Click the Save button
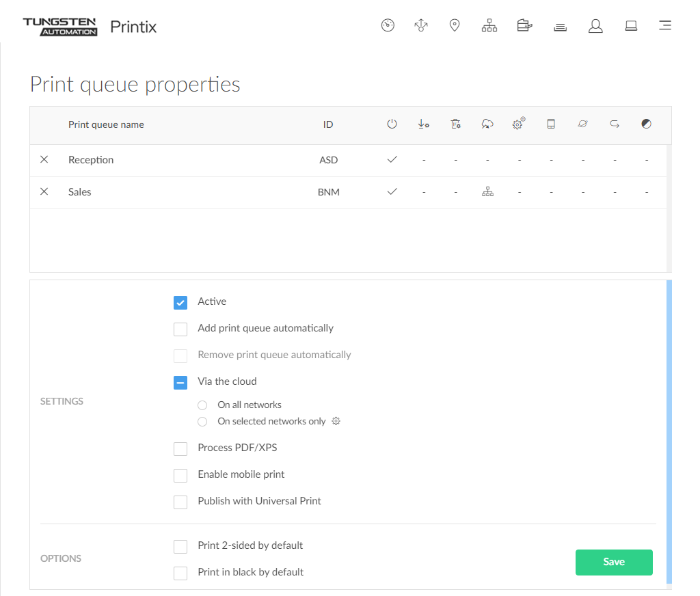The image size is (700, 596). [613, 562]
